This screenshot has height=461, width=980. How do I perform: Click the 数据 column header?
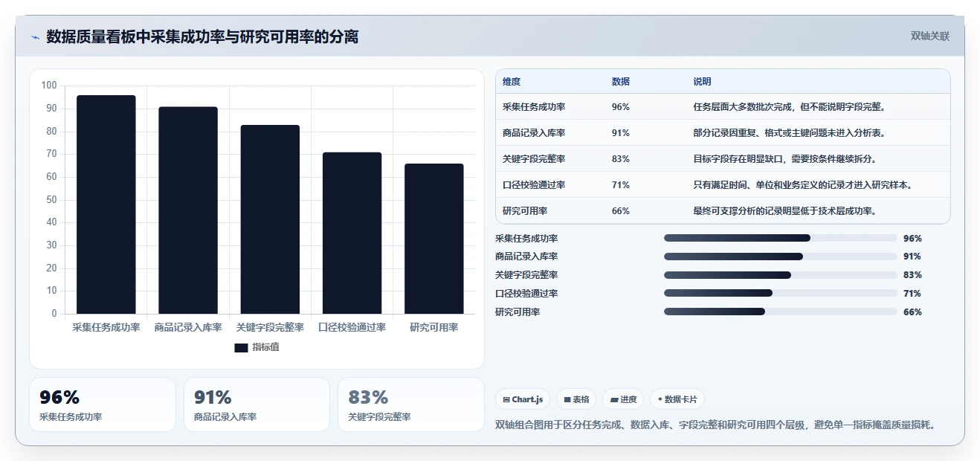[x=621, y=81]
